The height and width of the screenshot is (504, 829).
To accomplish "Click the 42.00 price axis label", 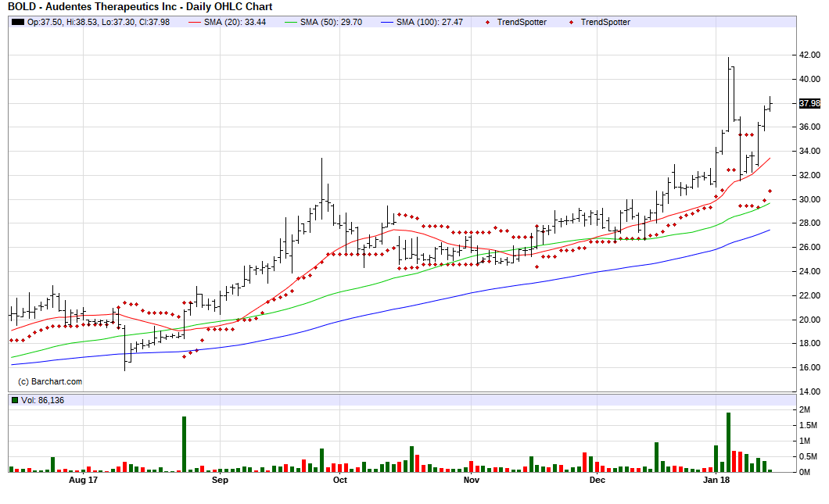I will click(809, 55).
